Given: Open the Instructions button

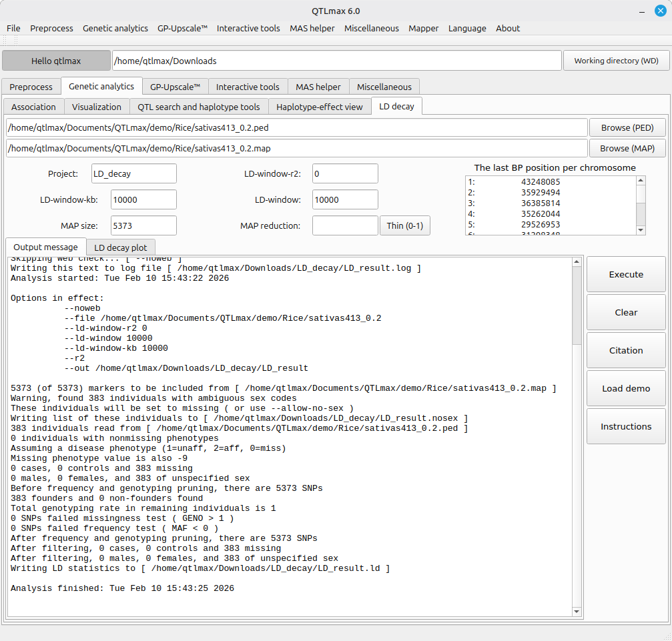Looking at the screenshot, I should click(x=625, y=426).
